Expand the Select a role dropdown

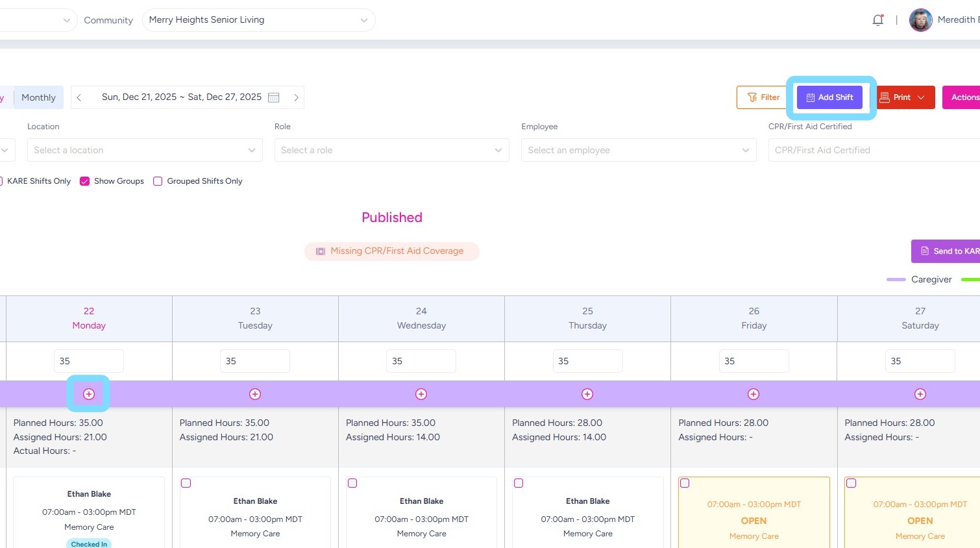pyautogui.click(x=391, y=150)
